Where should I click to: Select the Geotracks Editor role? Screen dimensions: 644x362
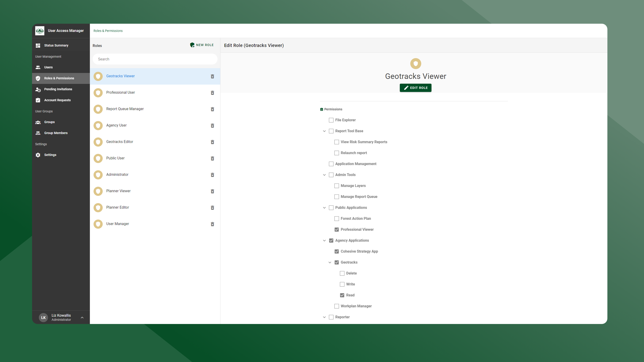[155, 142]
